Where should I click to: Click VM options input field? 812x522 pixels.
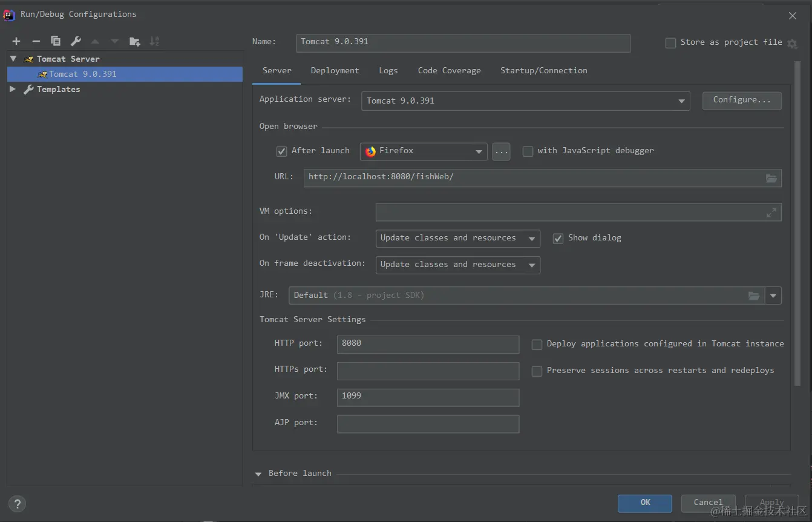[x=578, y=212]
